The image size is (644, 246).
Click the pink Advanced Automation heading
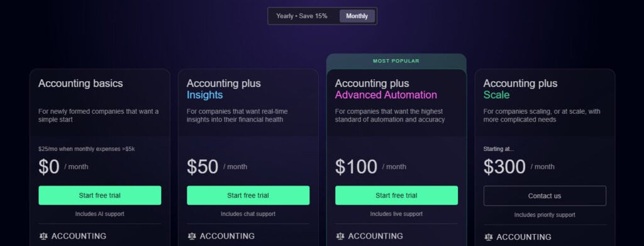point(386,95)
